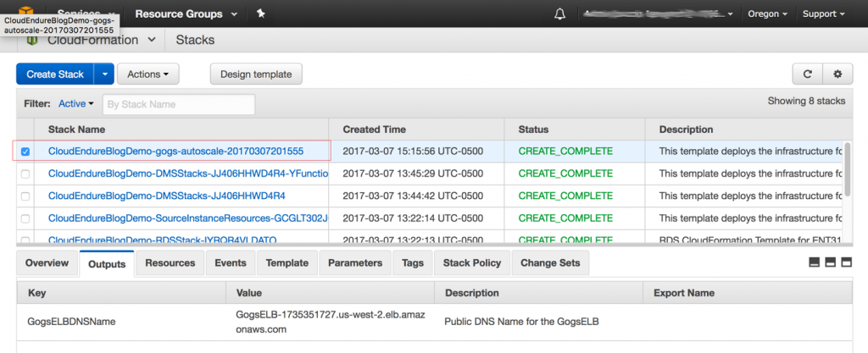Image resolution: width=868 pixels, height=353 pixels.
Task: Expand the blurred account name menu
Action: [x=659, y=14]
